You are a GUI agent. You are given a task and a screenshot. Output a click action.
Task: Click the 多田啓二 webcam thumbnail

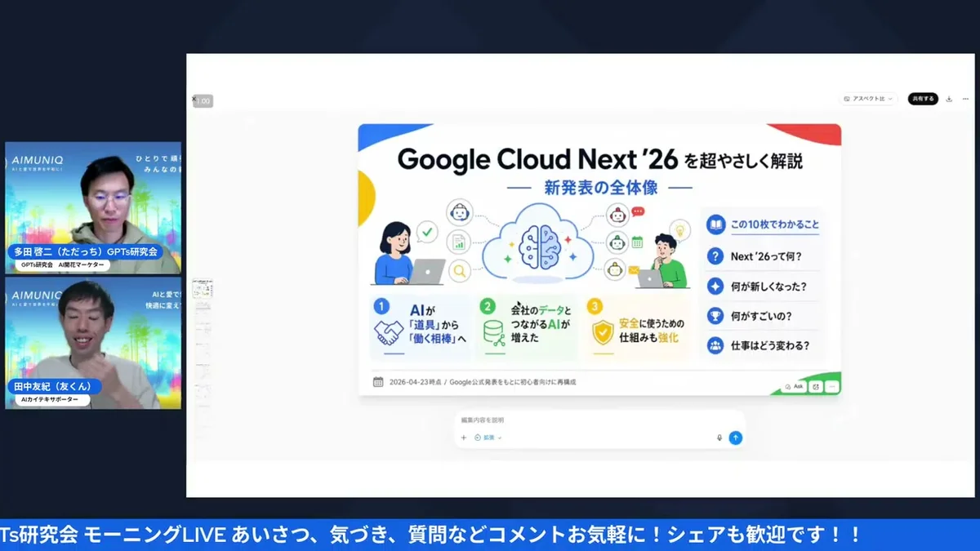coord(92,207)
